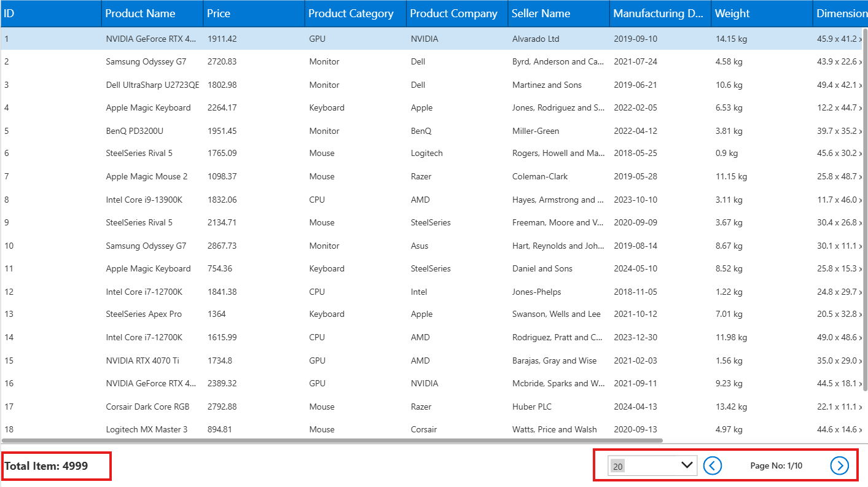Sort by Product Category column header

[x=356, y=14]
